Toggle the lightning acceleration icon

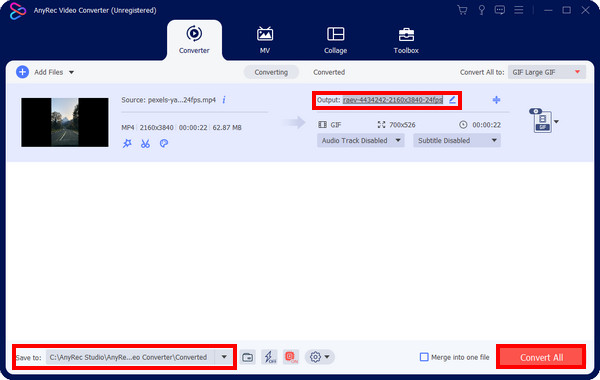pos(270,357)
